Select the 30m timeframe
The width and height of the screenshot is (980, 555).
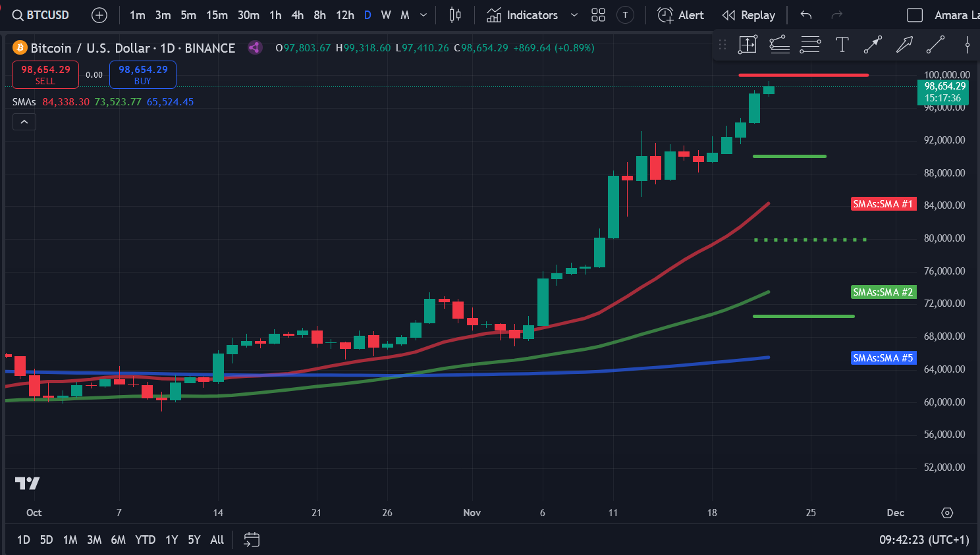[x=248, y=15]
